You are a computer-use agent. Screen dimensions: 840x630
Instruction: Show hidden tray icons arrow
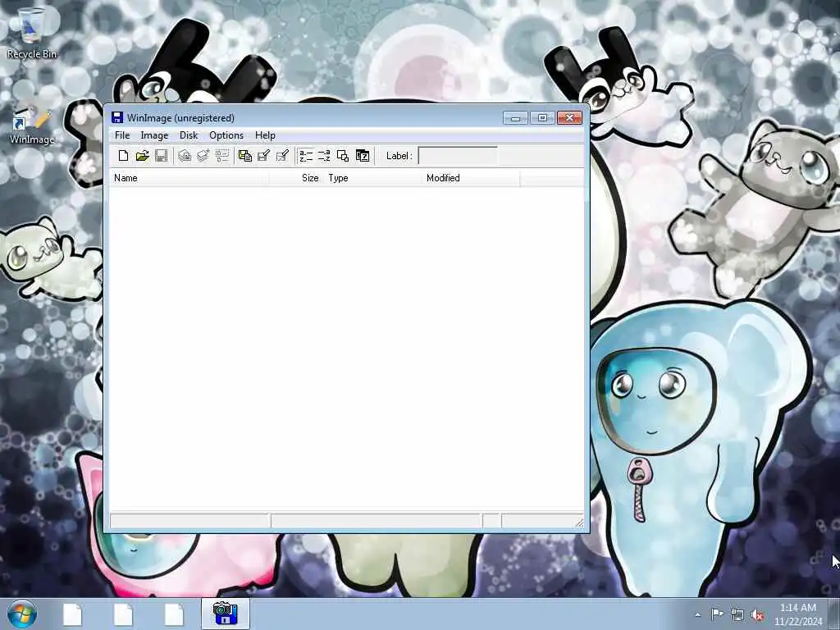click(x=697, y=614)
